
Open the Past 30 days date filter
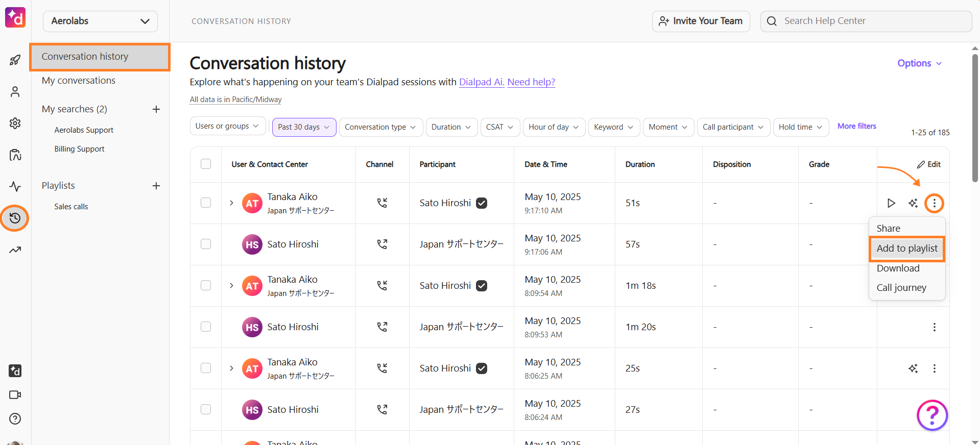coord(304,127)
